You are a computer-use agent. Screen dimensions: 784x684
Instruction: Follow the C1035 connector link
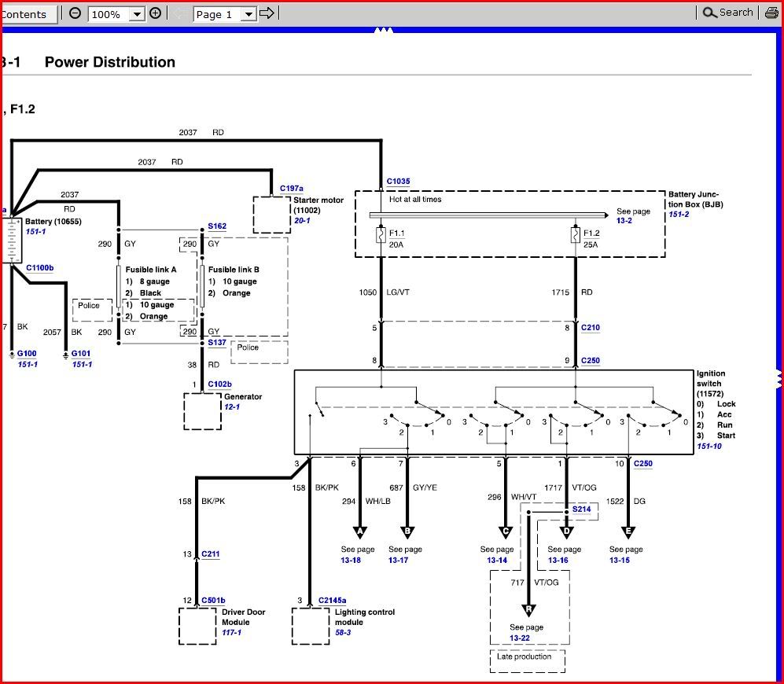coord(398,181)
